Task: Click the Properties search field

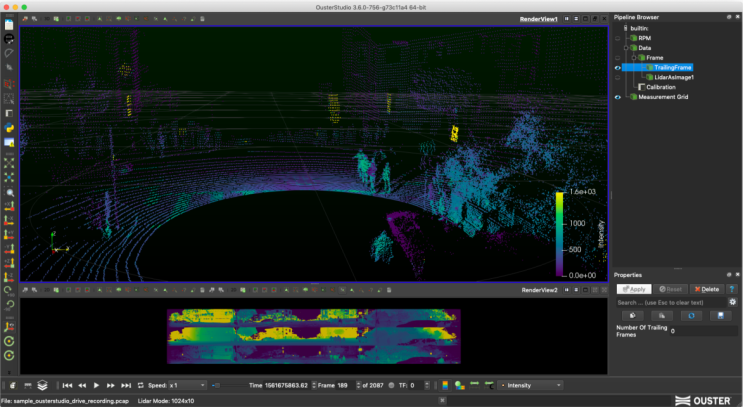Action: pos(671,302)
